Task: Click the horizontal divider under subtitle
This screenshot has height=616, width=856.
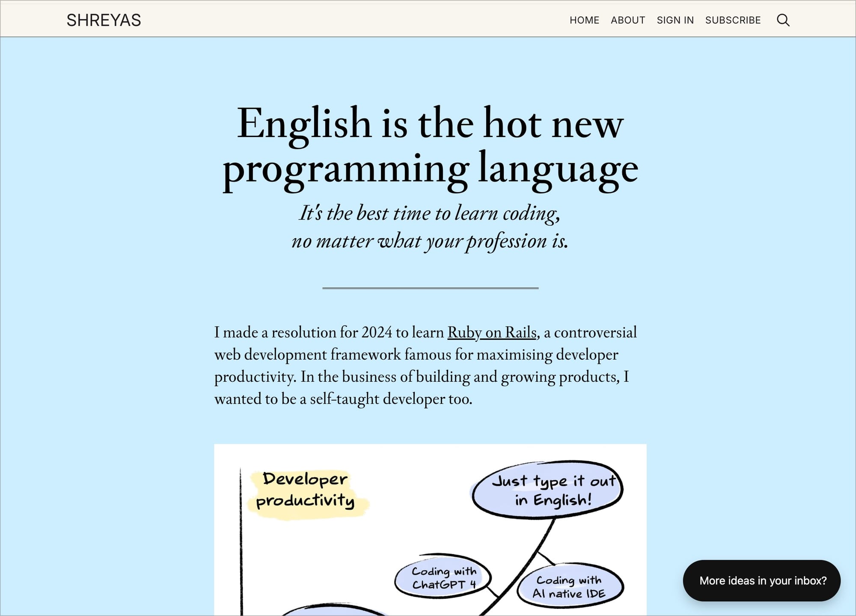Action: 430,288
